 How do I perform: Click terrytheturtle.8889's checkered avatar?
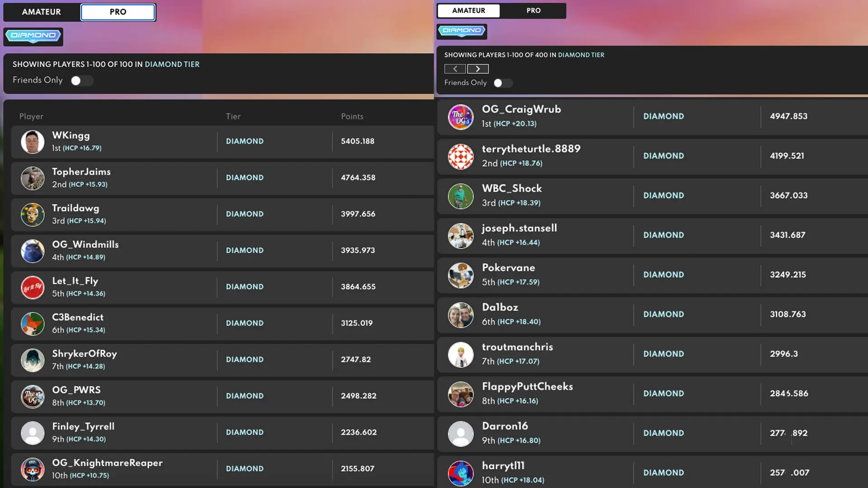point(460,156)
